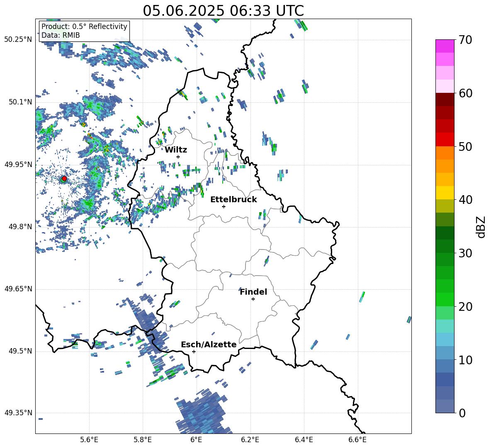Click the cross marker below Ettelbruck

pos(224,206)
